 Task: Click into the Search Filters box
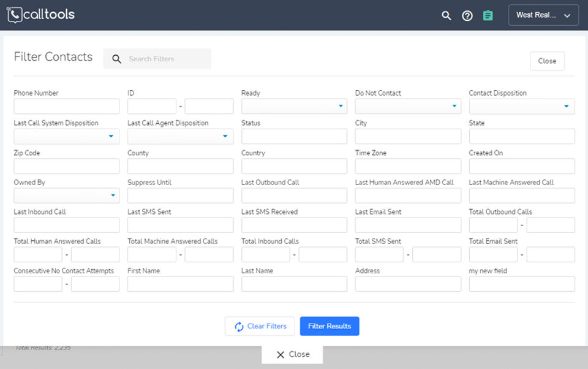pos(165,59)
